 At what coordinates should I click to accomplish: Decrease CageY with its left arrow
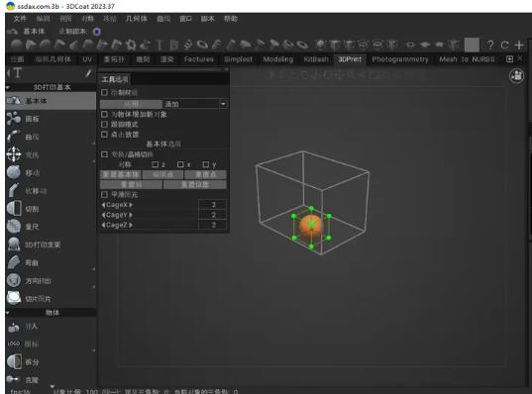(103, 215)
